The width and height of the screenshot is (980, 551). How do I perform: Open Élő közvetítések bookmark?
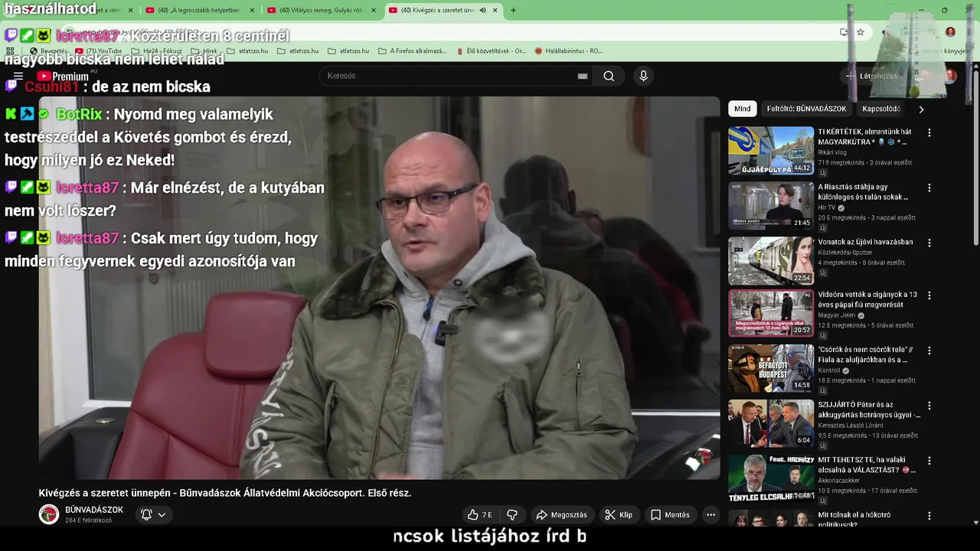tap(491, 51)
